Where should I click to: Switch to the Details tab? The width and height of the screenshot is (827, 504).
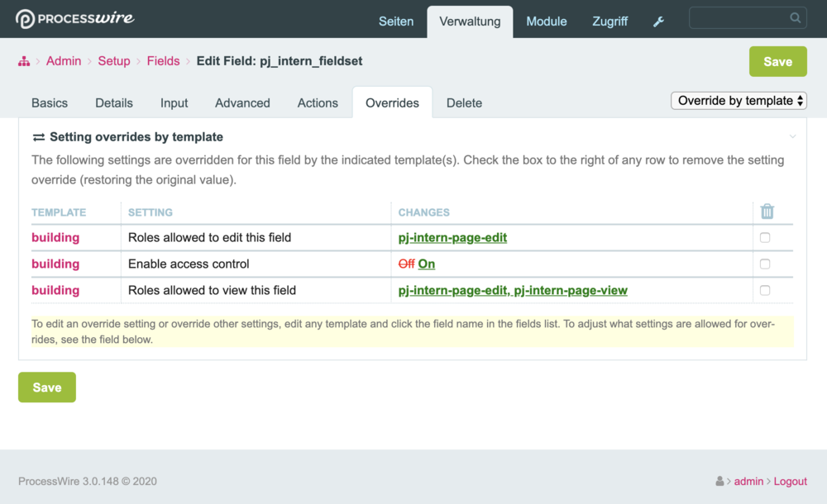tap(114, 102)
